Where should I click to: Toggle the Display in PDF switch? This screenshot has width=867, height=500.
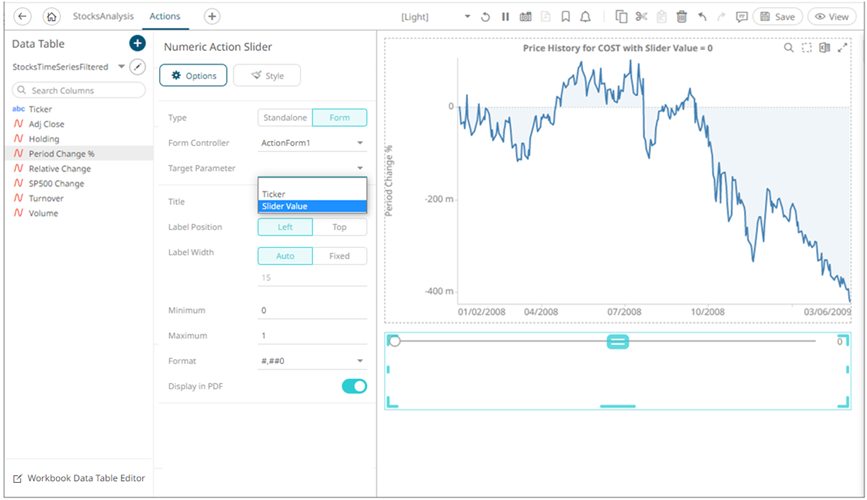tap(354, 386)
